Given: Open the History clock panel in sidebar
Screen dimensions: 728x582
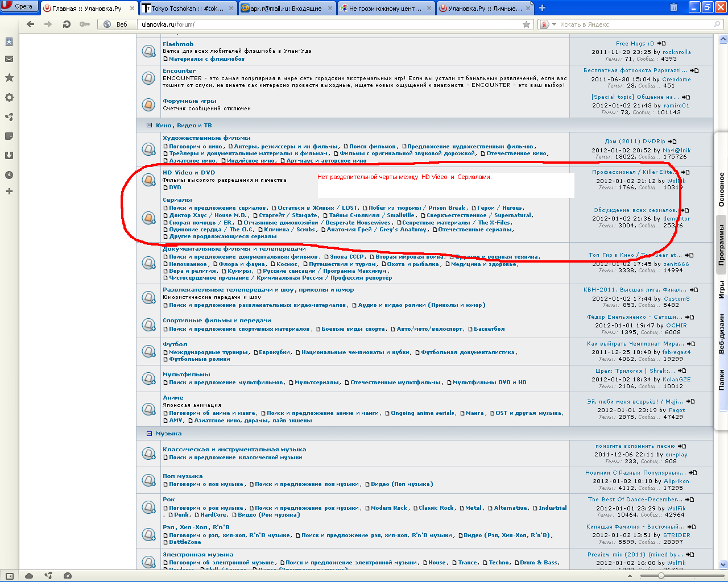Looking at the screenshot, I should coord(9,175).
